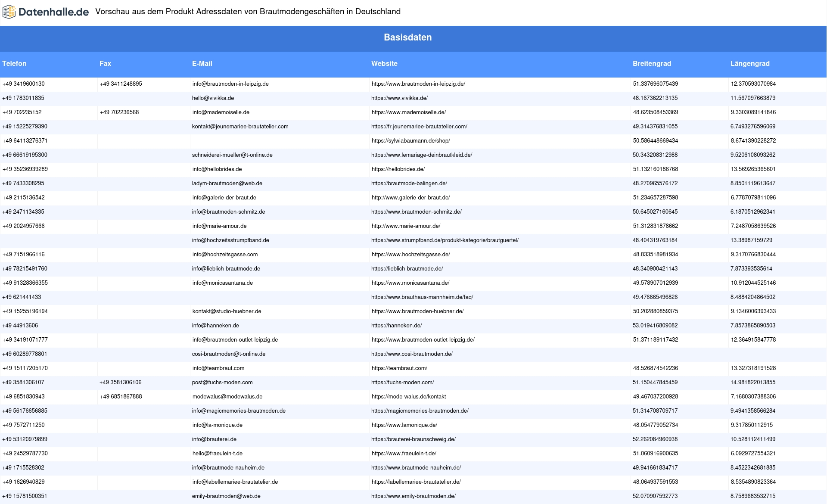Open the magicmemories-brautmoden.de URL
827x504 pixels.
click(x=420, y=411)
